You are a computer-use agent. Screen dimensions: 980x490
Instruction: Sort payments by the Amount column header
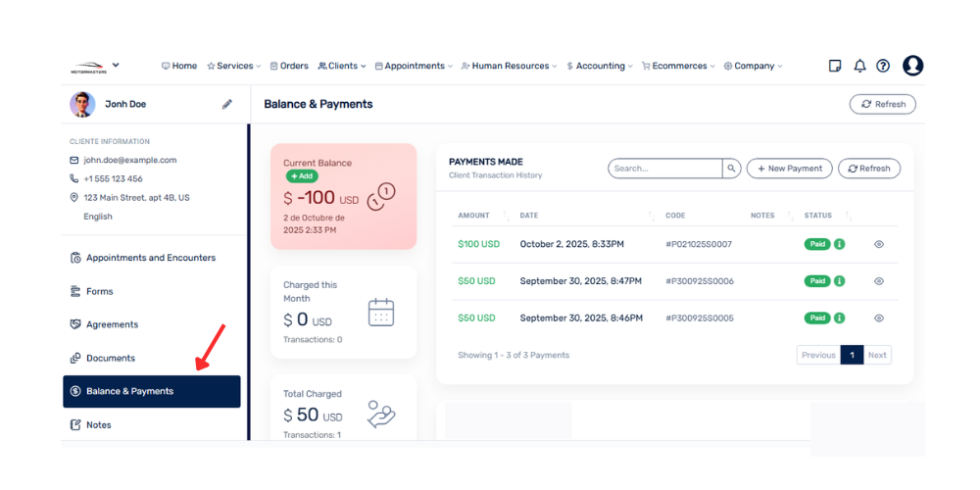[474, 216]
